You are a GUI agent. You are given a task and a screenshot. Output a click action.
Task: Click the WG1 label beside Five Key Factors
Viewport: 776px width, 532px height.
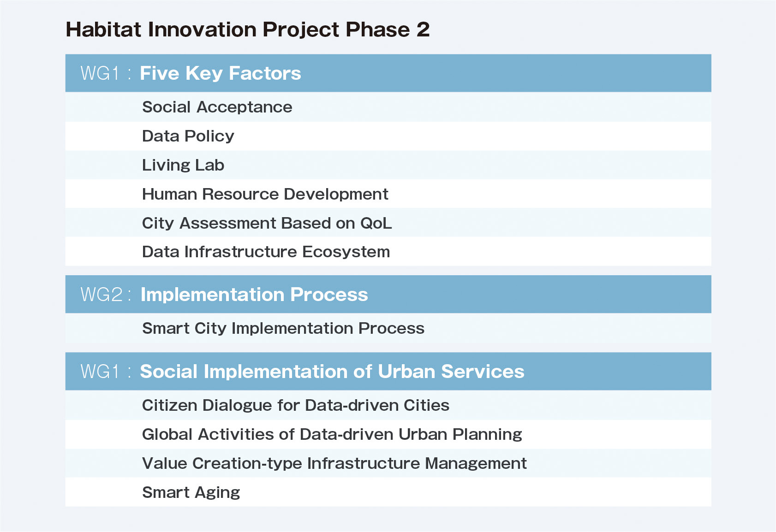[100, 73]
